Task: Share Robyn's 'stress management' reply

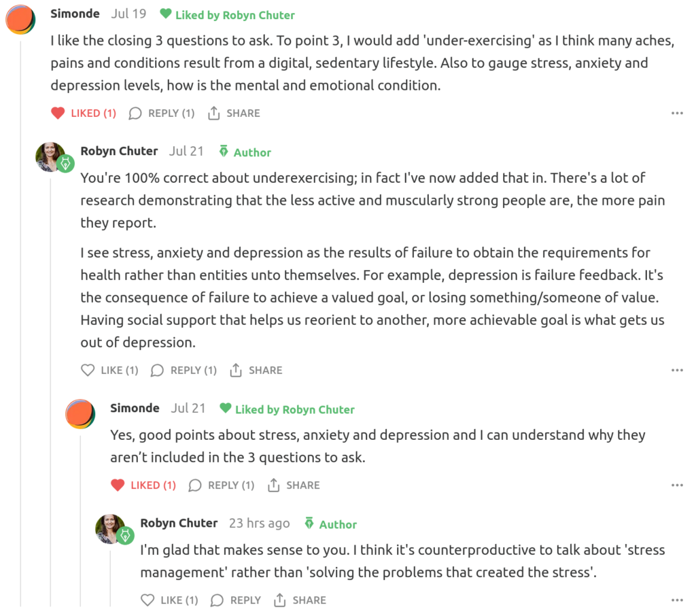Action: click(300, 600)
